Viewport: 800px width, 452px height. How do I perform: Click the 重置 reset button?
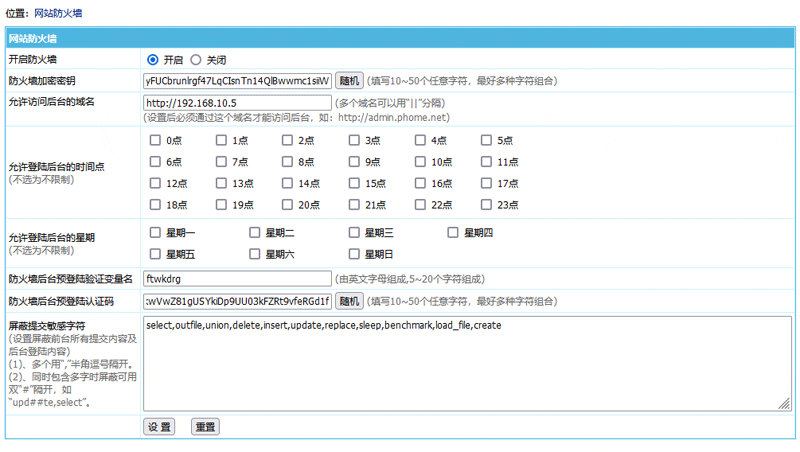coord(205,427)
